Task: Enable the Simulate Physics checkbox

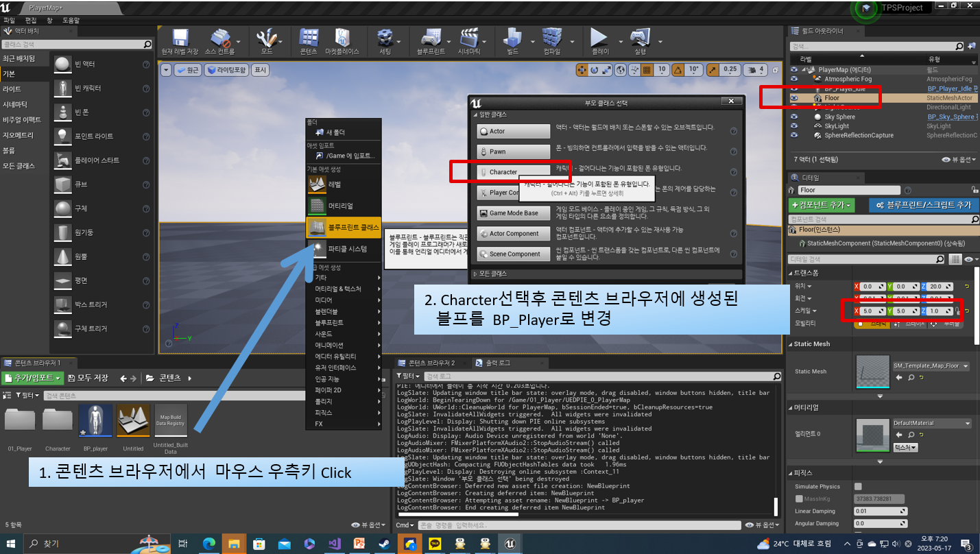Action: click(858, 487)
